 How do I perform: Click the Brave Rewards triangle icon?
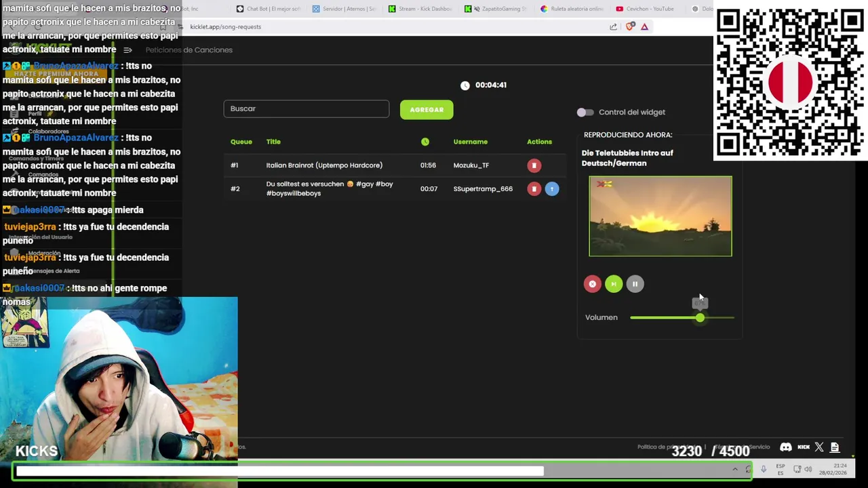pyautogui.click(x=644, y=27)
